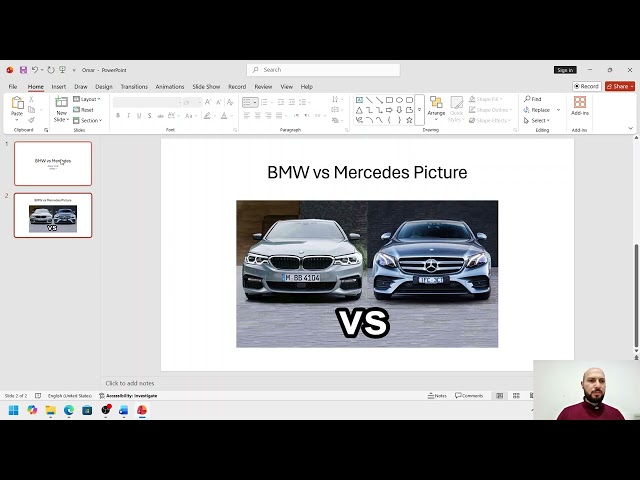Go to the Slide Show tab
The image size is (640, 480).
(206, 87)
